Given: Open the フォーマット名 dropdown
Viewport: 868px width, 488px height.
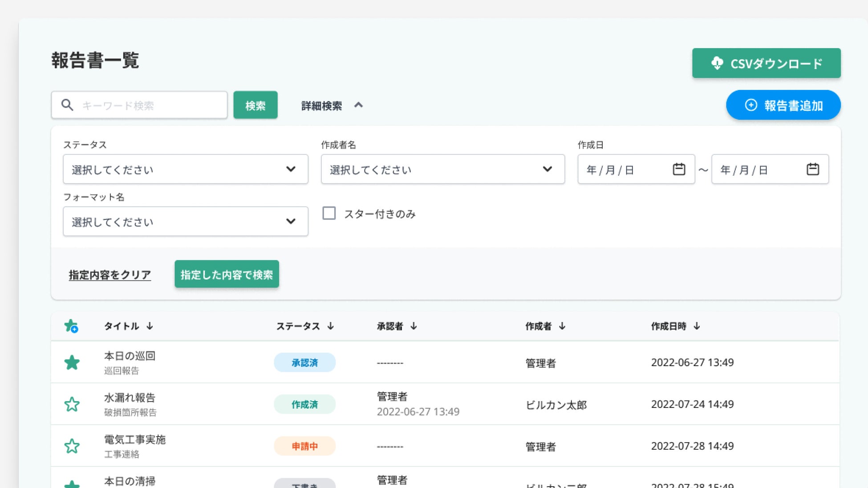Looking at the screenshot, I should (185, 222).
